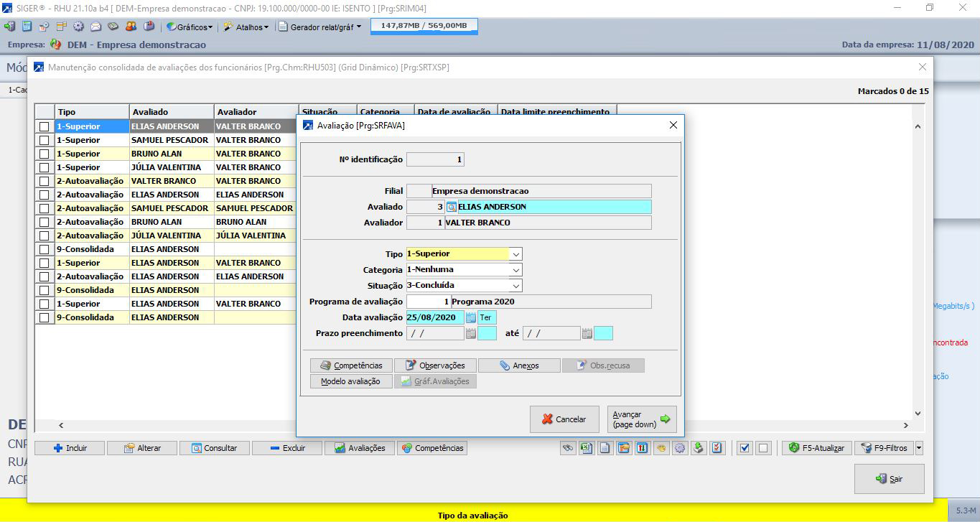Expand the Tipo dropdown
Screen dimensions: 980x522
pos(515,254)
